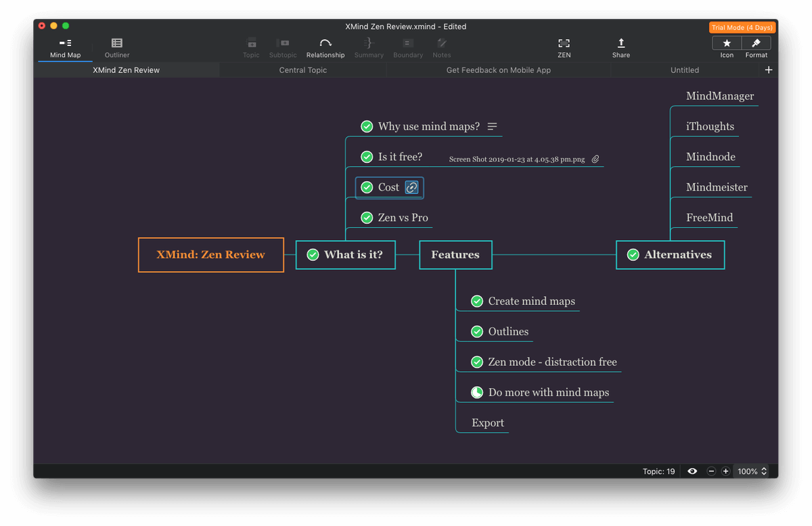Click Trial Mode (4 Days) badge
812x526 pixels.
point(742,28)
